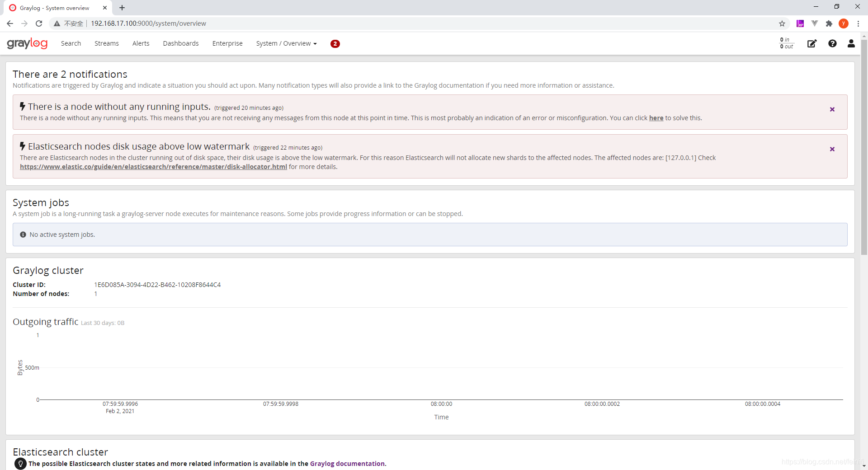Bookmark this page with the star icon
The height and width of the screenshot is (470, 868).
point(782,23)
